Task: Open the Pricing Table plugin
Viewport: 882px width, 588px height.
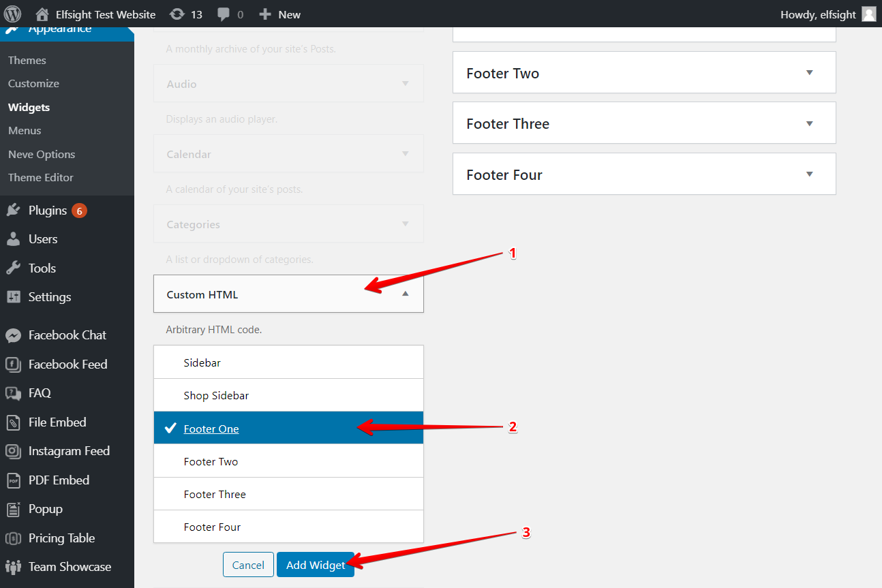Action: click(61, 538)
